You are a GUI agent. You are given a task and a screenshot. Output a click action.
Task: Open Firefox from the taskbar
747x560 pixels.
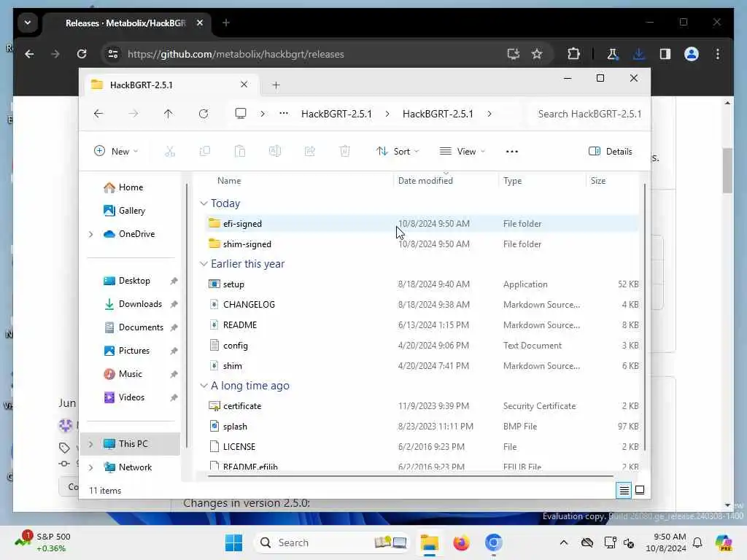click(461, 542)
